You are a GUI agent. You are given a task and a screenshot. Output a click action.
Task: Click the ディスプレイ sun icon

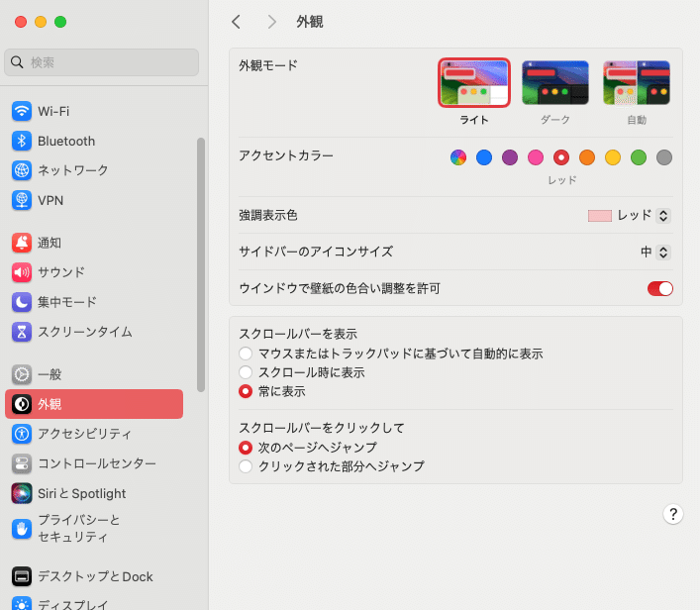22,604
